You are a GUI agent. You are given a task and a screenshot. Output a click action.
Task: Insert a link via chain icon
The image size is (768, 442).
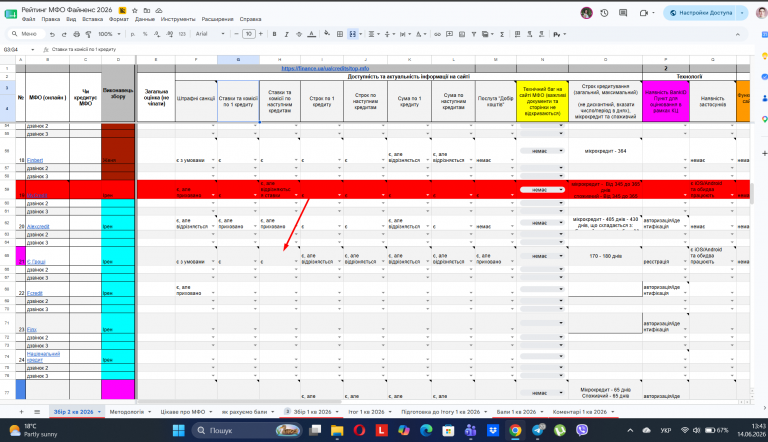point(437,34)
